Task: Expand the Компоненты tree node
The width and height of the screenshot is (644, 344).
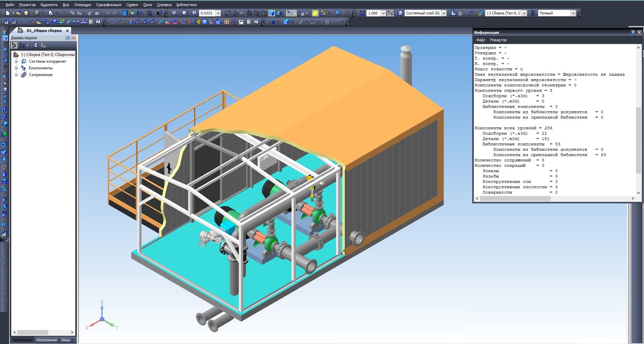Action: (x=16, y=68)
